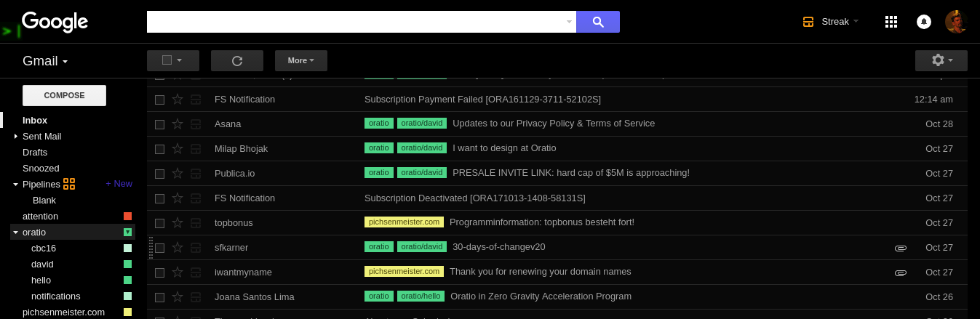Viewport: 980px width, 319px height.
Task: Refresh the inbox
Action: 237,60
